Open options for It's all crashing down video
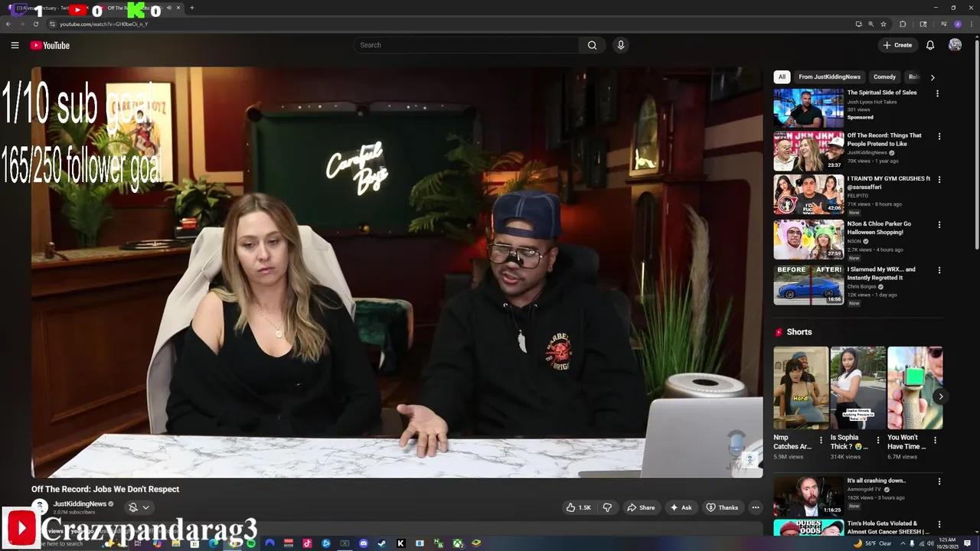Screen dimensions: 980x551 [939, 481]
